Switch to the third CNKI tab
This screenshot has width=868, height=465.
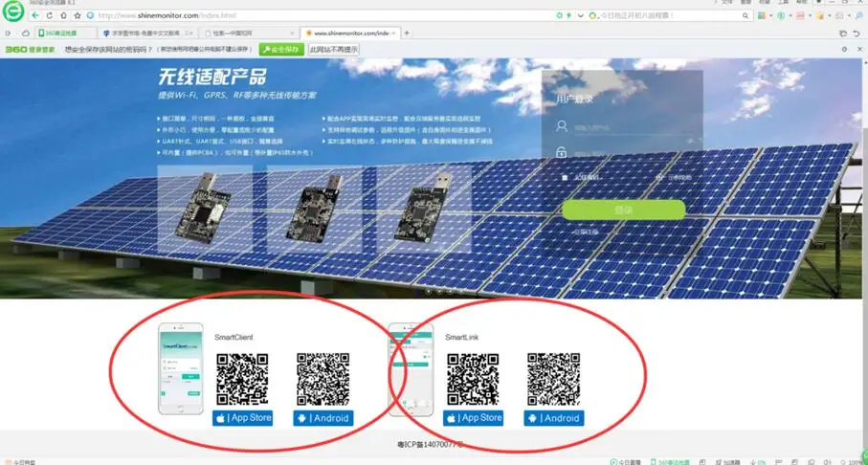pos(248,33)
